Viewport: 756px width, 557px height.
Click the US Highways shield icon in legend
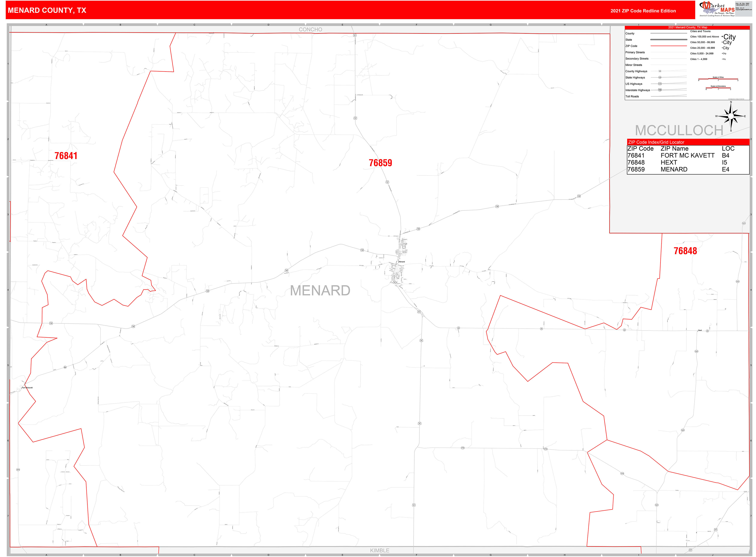[x=660, y=84]
